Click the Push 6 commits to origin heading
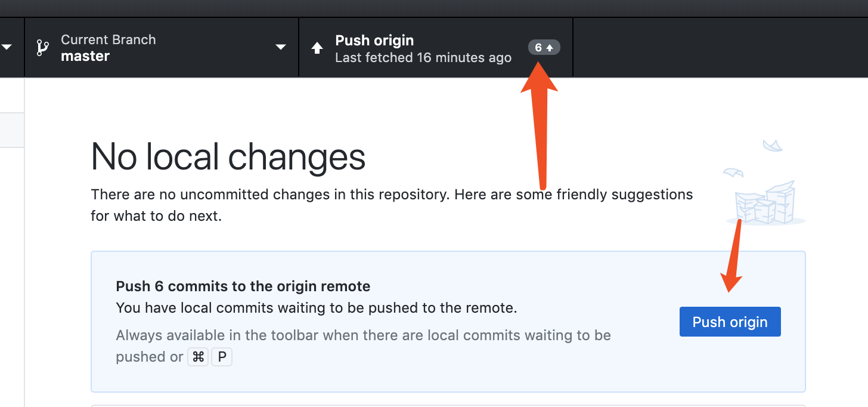Viewport: 868px width, 407px height. pos(243,286)
